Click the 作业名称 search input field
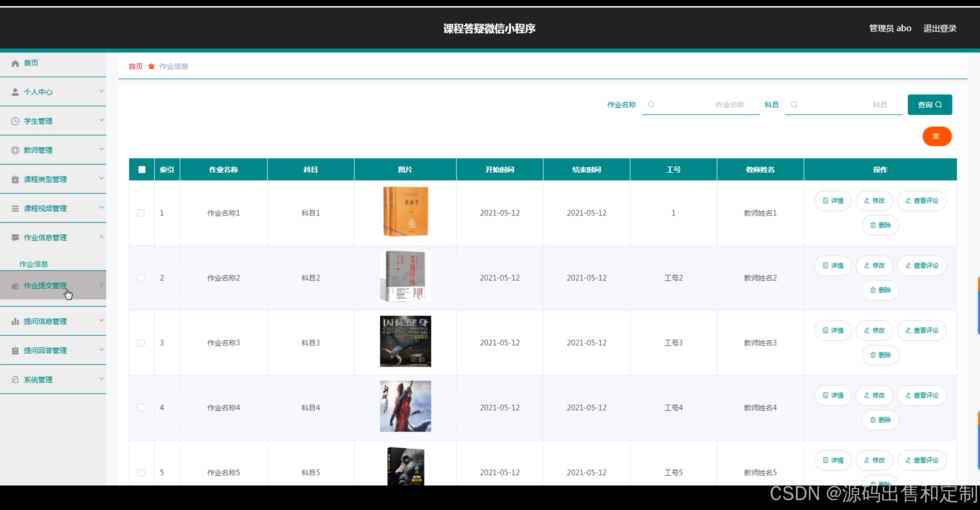Image resolution: width=980 pixels, height=510 pixels. point(701,105)
